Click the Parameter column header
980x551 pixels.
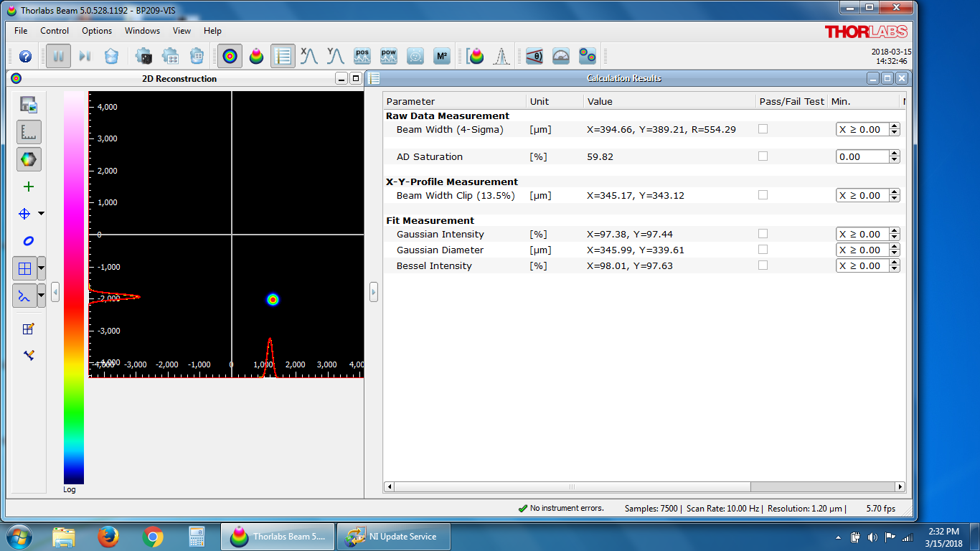(x=455, y=101)
